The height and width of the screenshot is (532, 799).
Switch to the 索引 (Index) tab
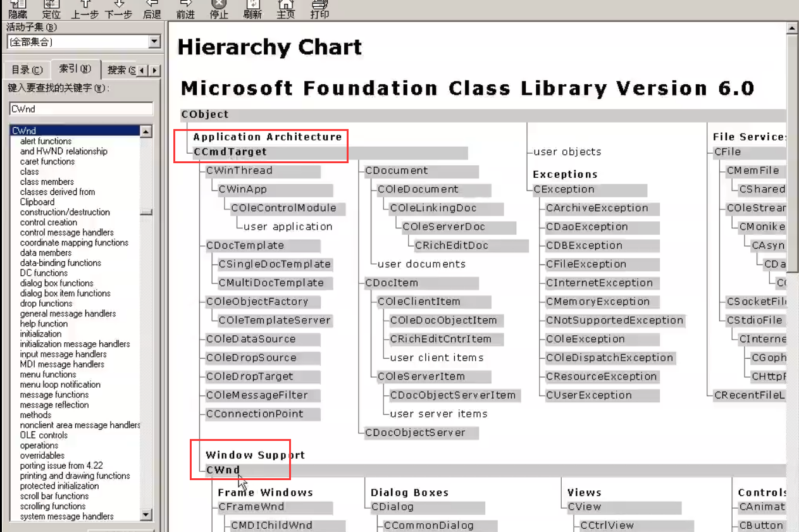pos(75,69)
